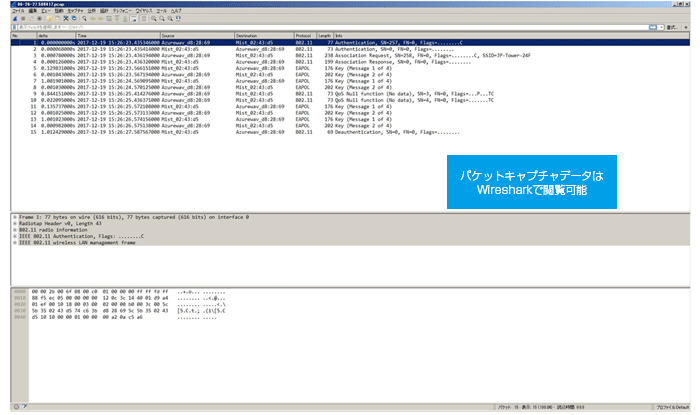
Task: Find a packet with the magnifier icon
Action: 84,19
